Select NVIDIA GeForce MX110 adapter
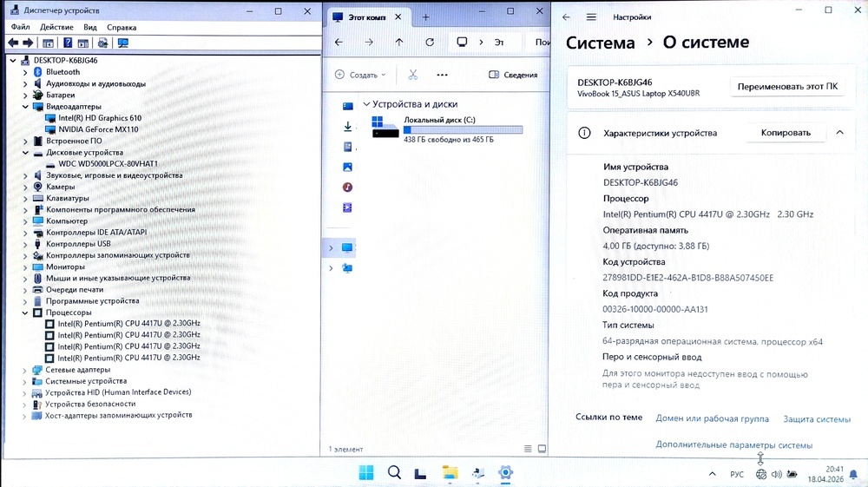The image size is (868, 487). 99,129
